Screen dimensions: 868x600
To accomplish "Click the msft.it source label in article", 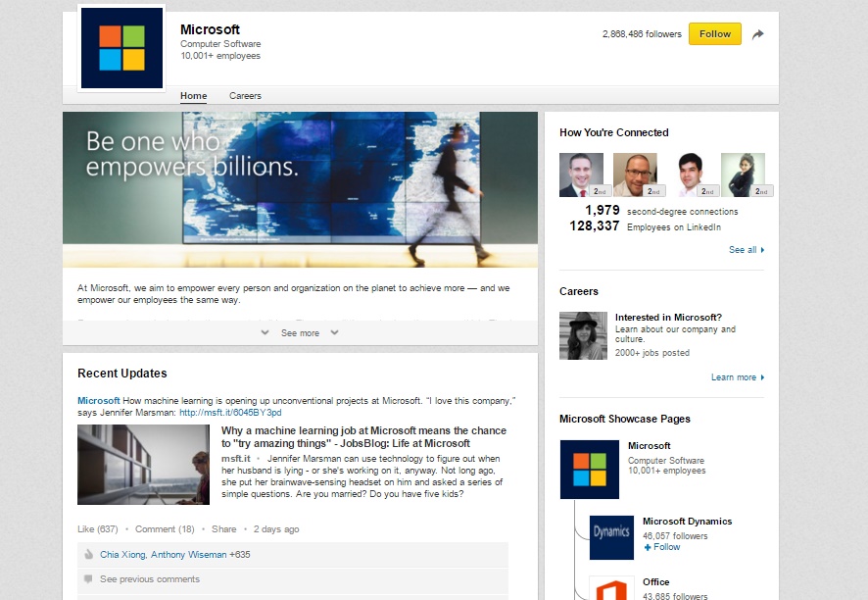I will [x=236, y=459].
